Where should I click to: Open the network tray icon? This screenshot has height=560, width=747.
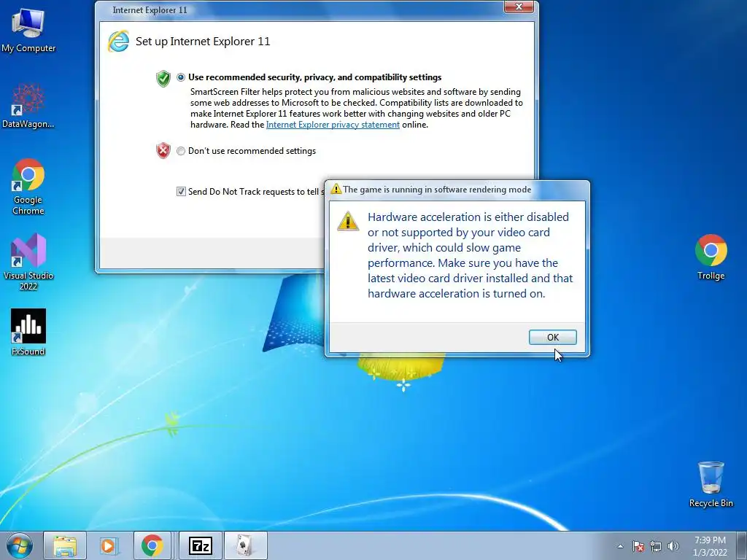[656, 546]
